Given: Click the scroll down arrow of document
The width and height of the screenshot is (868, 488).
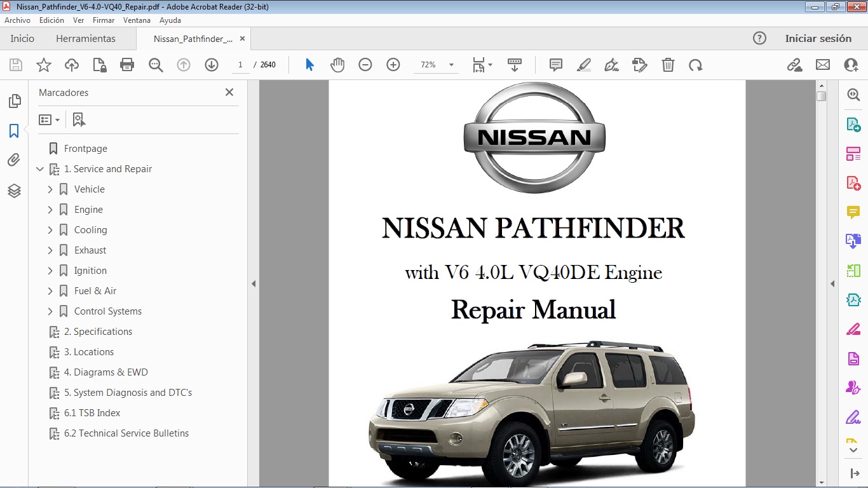Looking at the screenshot, I should pyautogui.click(x=822, y=482).
